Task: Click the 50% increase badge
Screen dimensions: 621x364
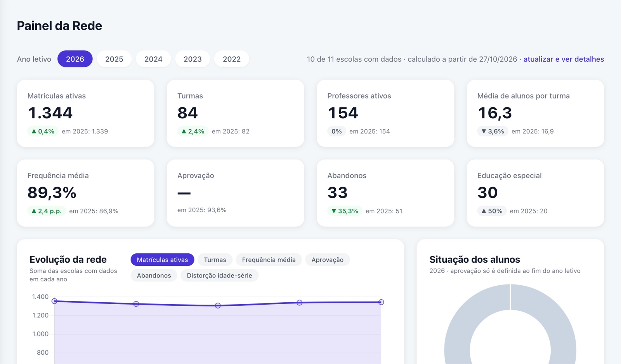Action: tap(492, 211)
